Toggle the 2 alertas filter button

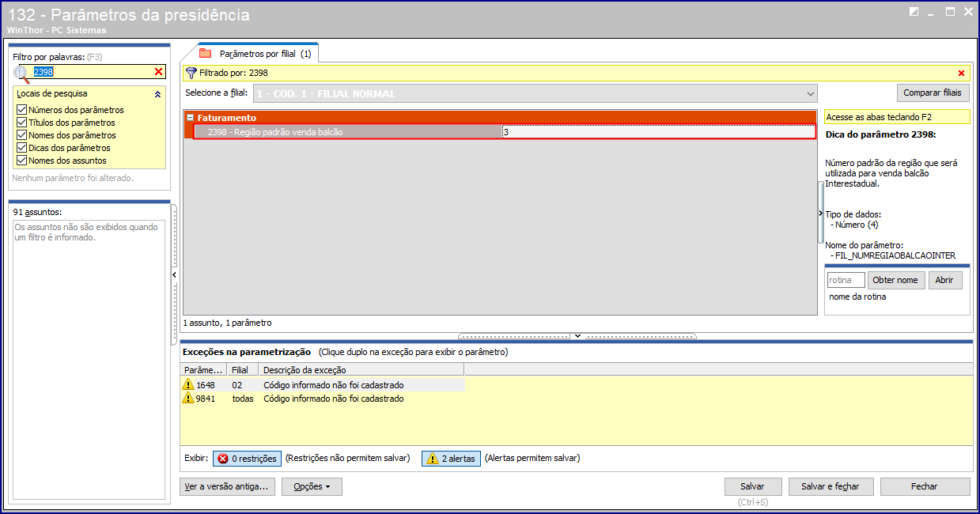451,459
